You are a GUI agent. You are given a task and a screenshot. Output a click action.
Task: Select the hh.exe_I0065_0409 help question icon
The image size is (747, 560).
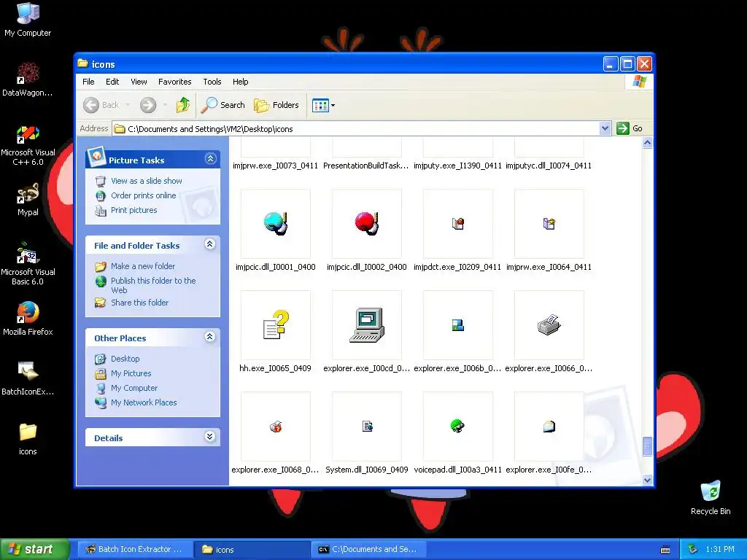pos(276,324)
